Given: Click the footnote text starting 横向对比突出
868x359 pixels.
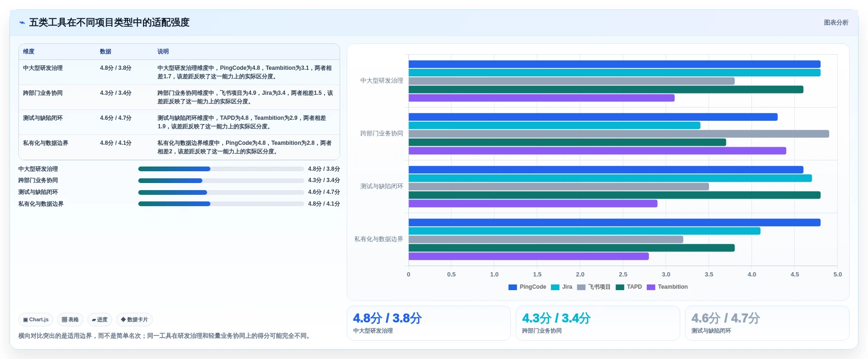Looking at the screenshot, I should (165, 336).
